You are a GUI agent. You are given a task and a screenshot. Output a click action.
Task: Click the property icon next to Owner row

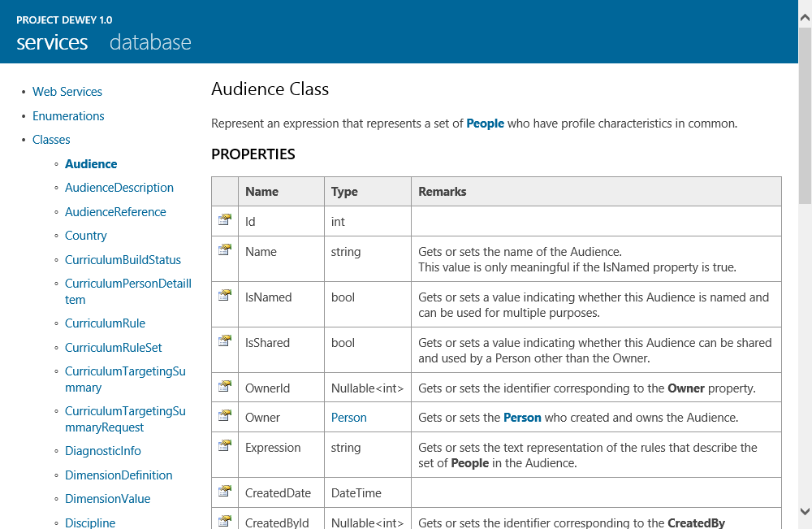225,415
